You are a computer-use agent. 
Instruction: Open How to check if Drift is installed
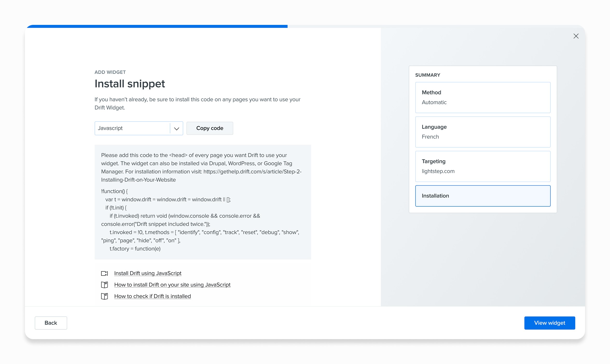[x=152, y=296]
